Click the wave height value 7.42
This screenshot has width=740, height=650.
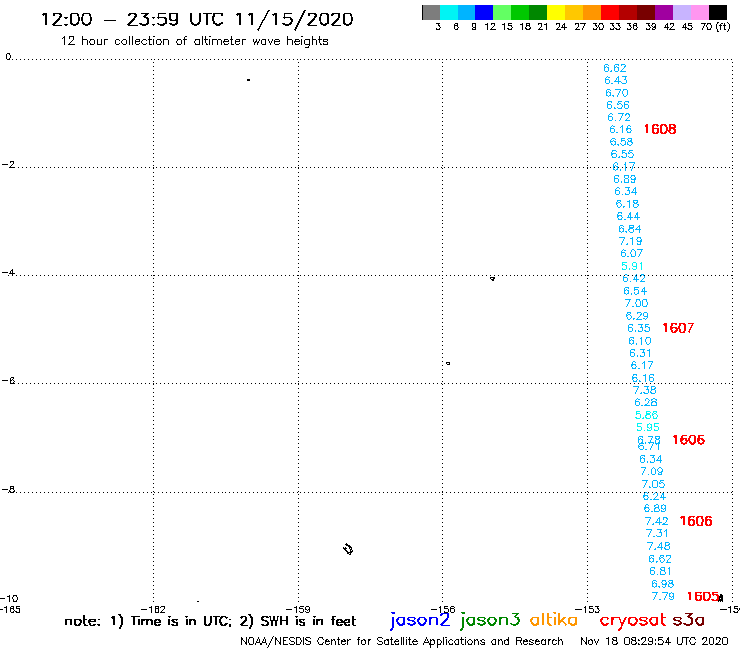coord(656,521)
